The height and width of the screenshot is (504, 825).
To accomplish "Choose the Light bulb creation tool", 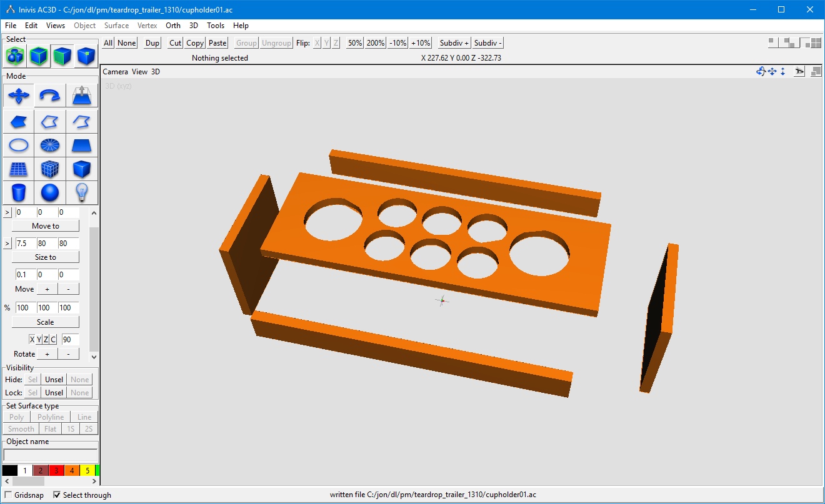I will click(82, 192).
